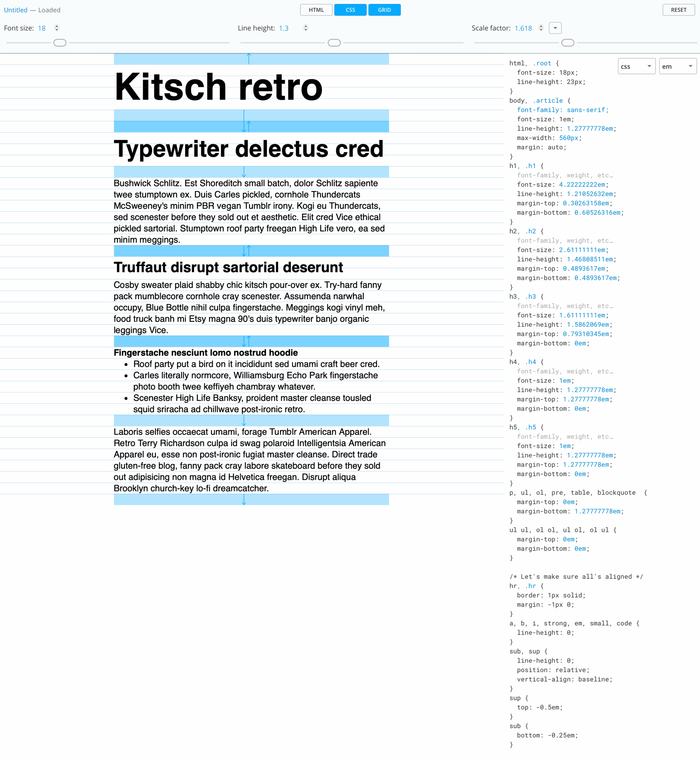
Task: Click the font size stepper arrows
Action: click(x=57, y=28)
